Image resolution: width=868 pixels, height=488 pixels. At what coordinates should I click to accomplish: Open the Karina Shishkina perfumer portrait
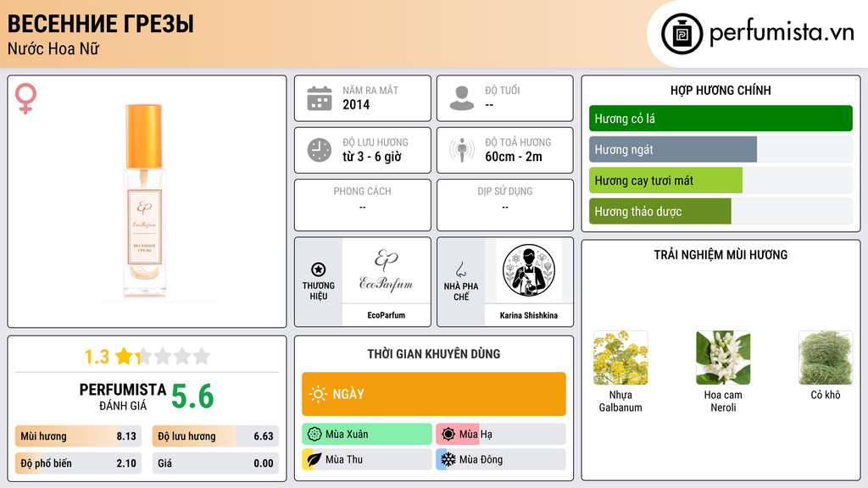(529, 270)
